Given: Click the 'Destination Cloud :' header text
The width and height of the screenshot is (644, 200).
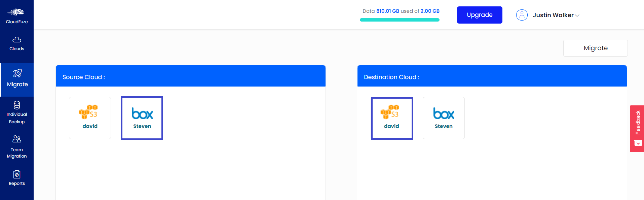Looking at the screenshot, I should 391,77.
